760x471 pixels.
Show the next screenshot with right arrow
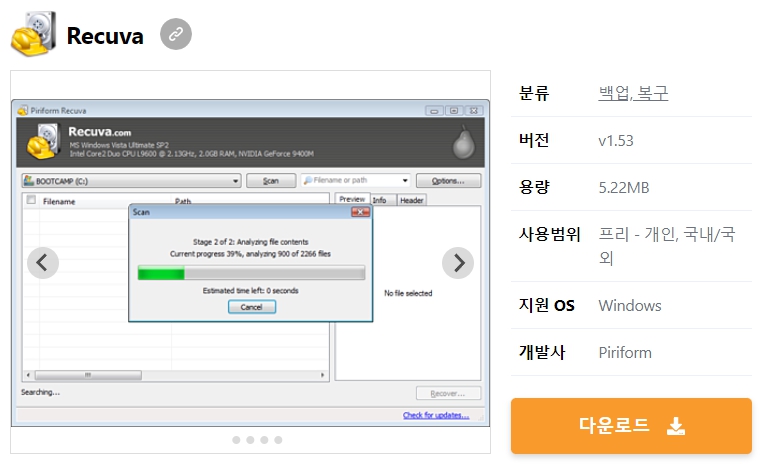click(x=458, y=263)
